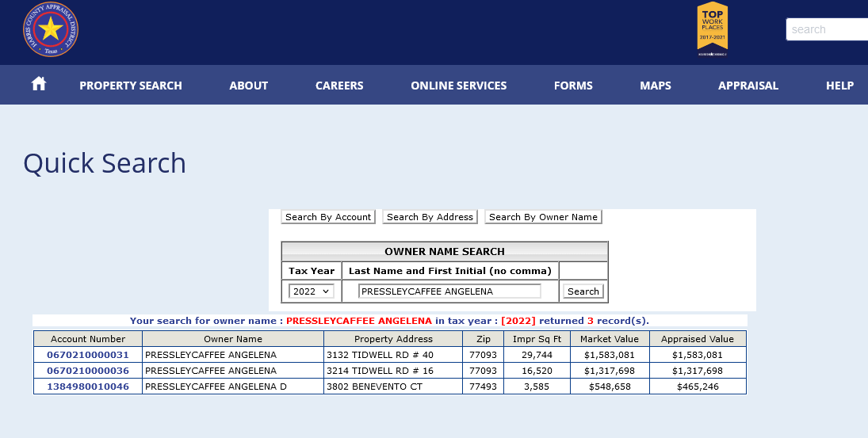The height and width of the screenshot is (438, 868).
Task: Run the owner name Search button
Action: [x=583, y=291]
